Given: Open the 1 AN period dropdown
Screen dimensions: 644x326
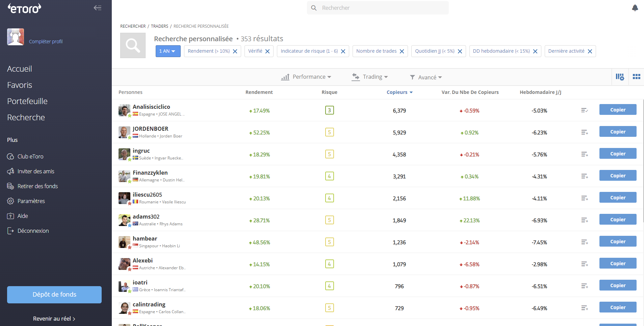Looking at the screenshot, I should tap(168, 51).
